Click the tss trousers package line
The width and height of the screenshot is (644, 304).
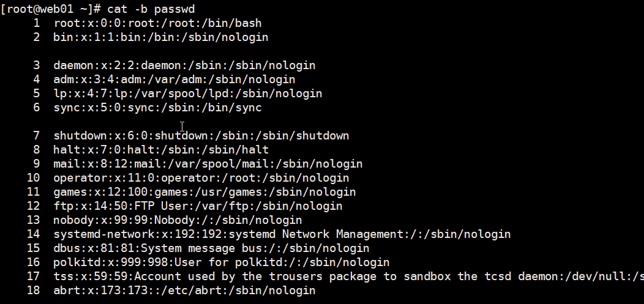click(x=349, y=276)
